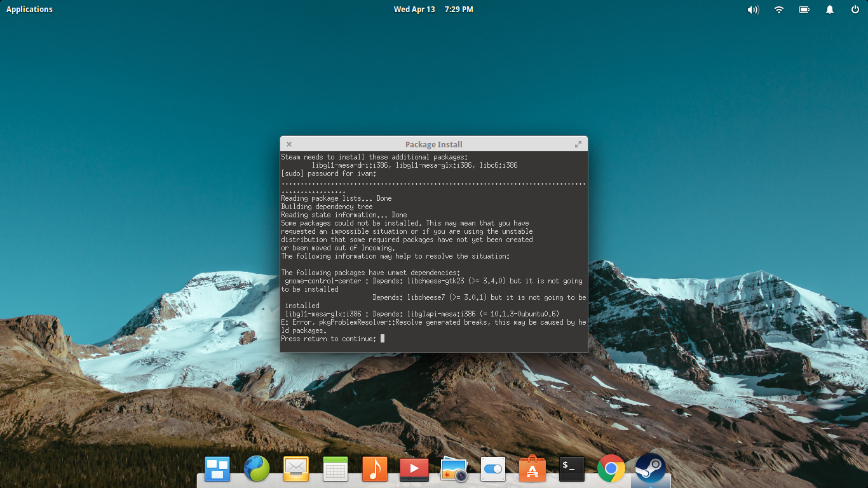Viewport: 868px width, 488px height.
Task: Click the 'or been moved out of Incoming.' line
Action: pos(338,248)
